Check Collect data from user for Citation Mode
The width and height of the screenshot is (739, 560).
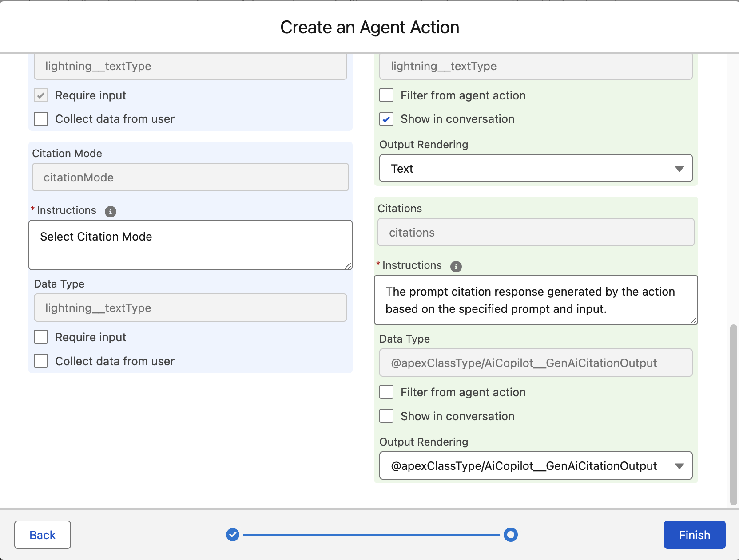pos(41,361)
